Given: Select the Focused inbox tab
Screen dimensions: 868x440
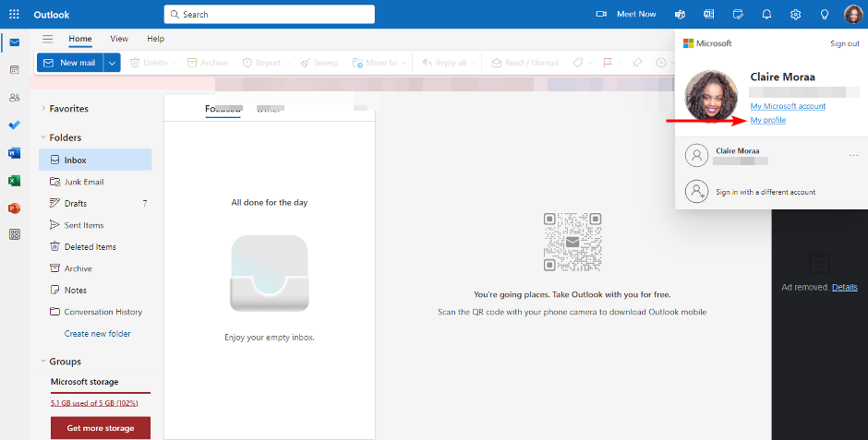Looking at the screenshot, I should [x=223, y=108].
